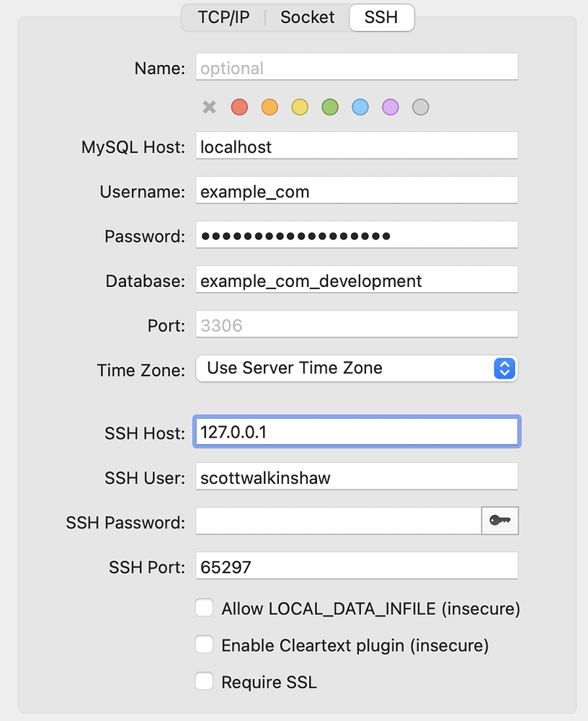This screenshot has height=721, width=588.
Task: Click the key icon to choose SSH key
Action: point(500,521)
